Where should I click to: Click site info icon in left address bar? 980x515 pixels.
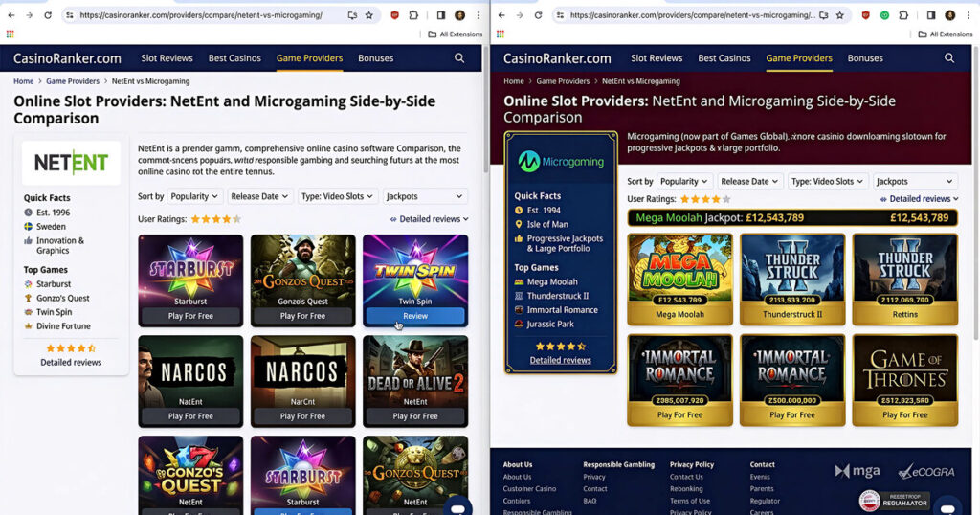point(69,15)
